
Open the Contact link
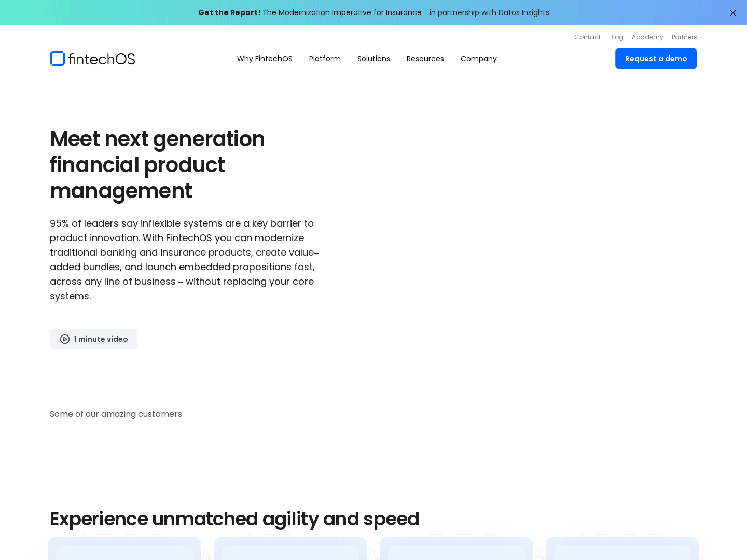[x=587, y=37]
